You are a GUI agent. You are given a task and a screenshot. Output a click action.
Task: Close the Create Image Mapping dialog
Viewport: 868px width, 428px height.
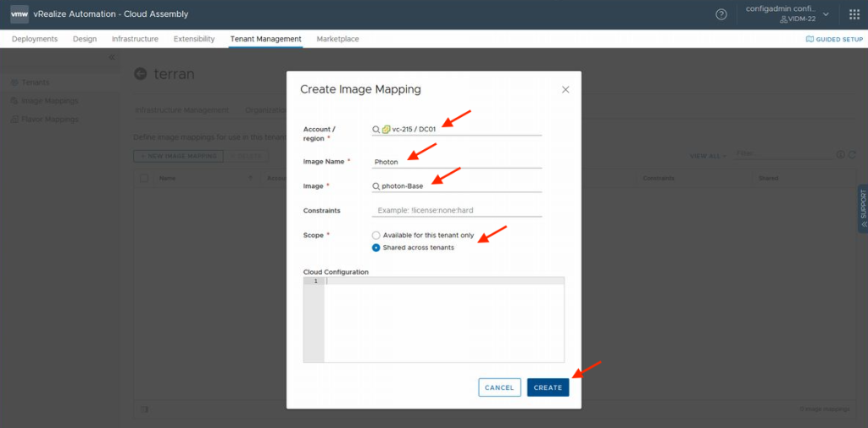[x=565, y=90]
